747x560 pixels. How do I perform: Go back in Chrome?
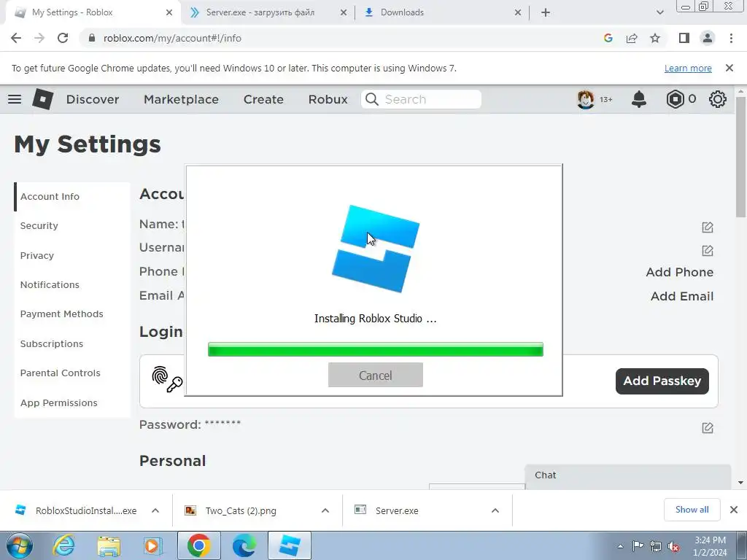click(x=16, y=38)
